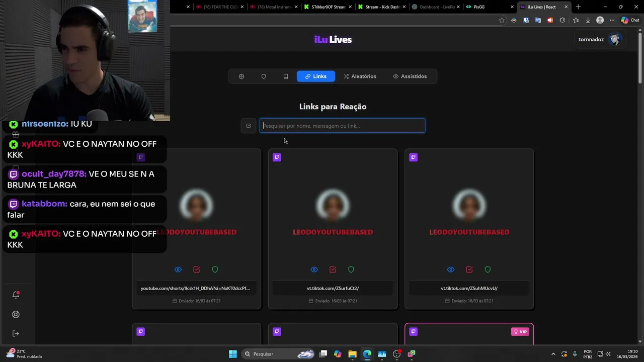Click avatar thumbnail on ZSuhMUcvU card
Viewport: 644px width, 362px height.
pyautogui.click(x=469, y=206)
